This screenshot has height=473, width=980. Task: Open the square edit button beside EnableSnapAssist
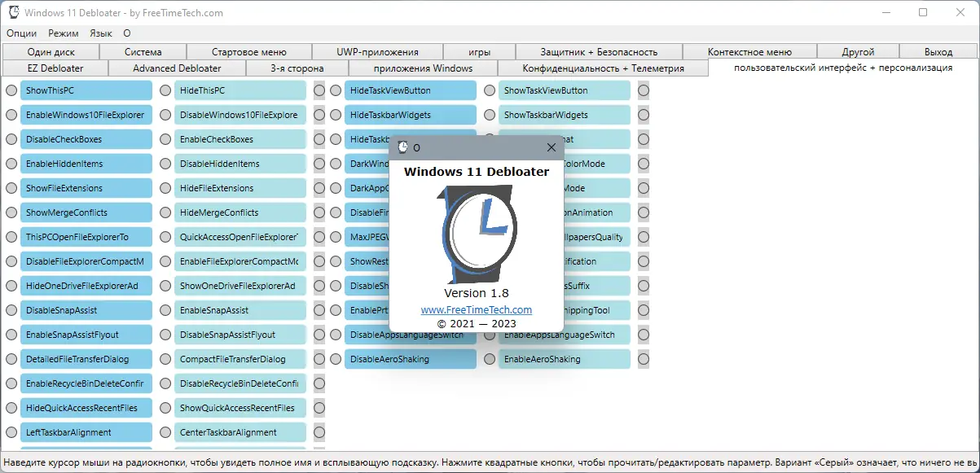319,310
